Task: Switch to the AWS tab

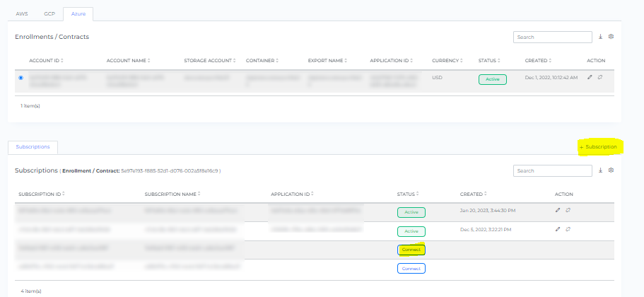Action: [22, 13]
